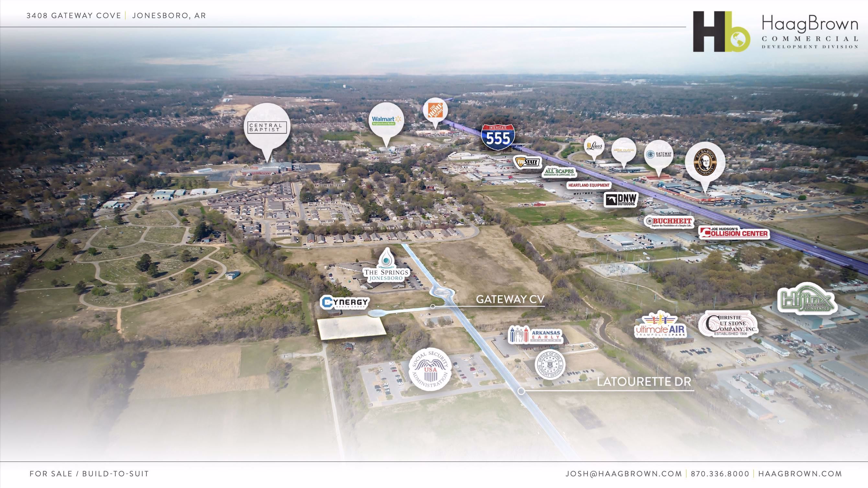Click the Cynergy Rehab Group logo
Viewport: 868px width, 488px height.
point(345,302)
